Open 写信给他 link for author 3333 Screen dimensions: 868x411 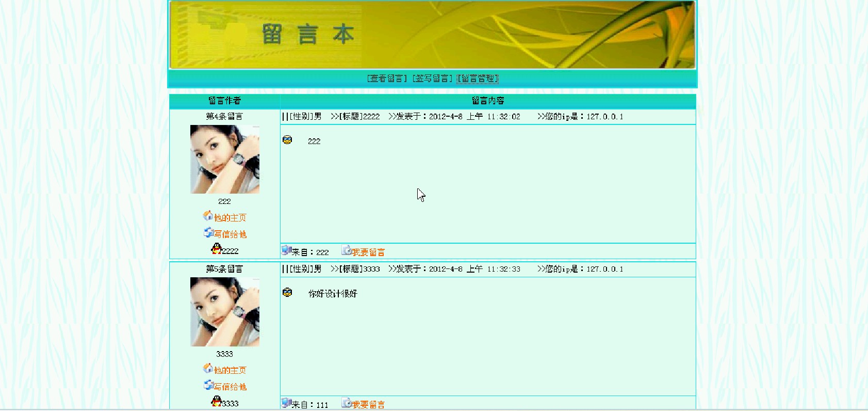pos(230,387)
